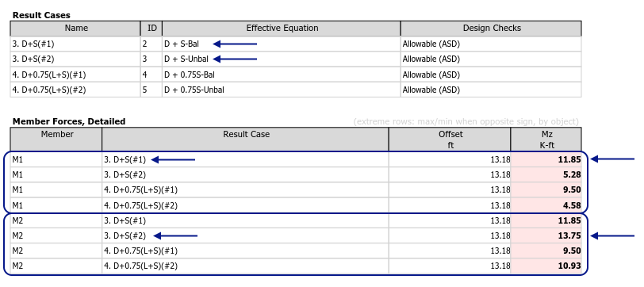The image size is (644, 287).
Task: Select the Mz value 4.58 cell
Action: tap(546, 205)
